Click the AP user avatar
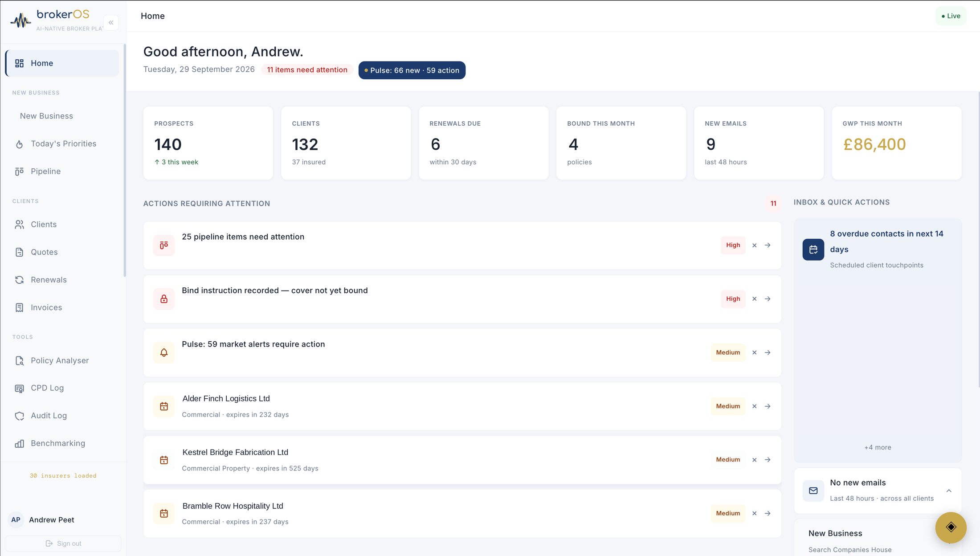980x556 pixels. [16, 520]
